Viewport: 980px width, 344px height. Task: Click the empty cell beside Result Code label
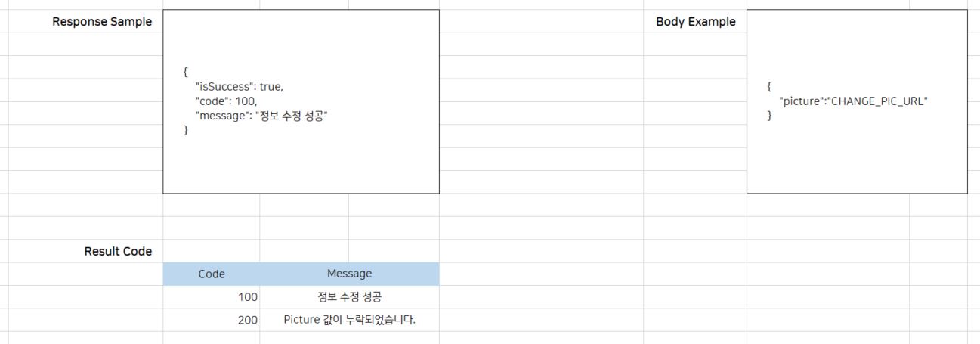[x=212, y=251]
